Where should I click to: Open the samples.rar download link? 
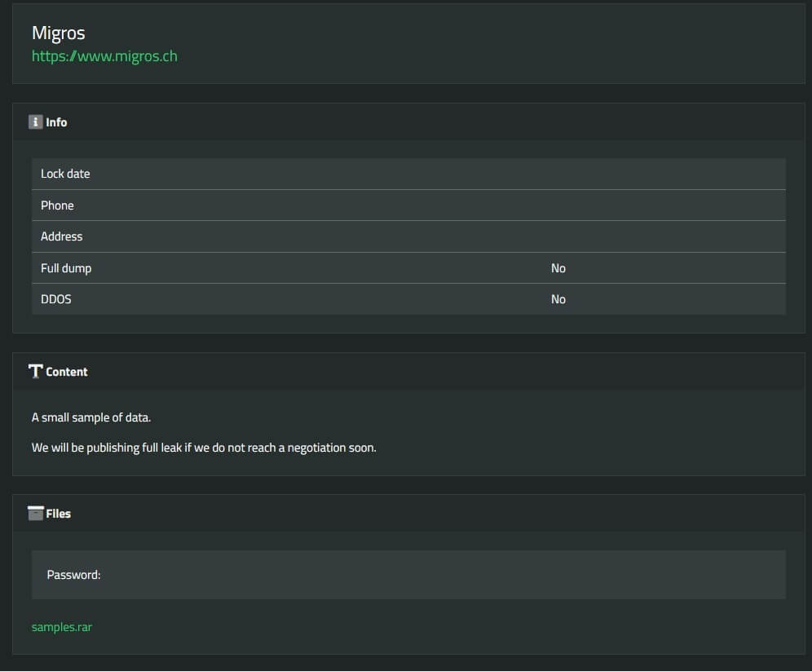[61, 627]
